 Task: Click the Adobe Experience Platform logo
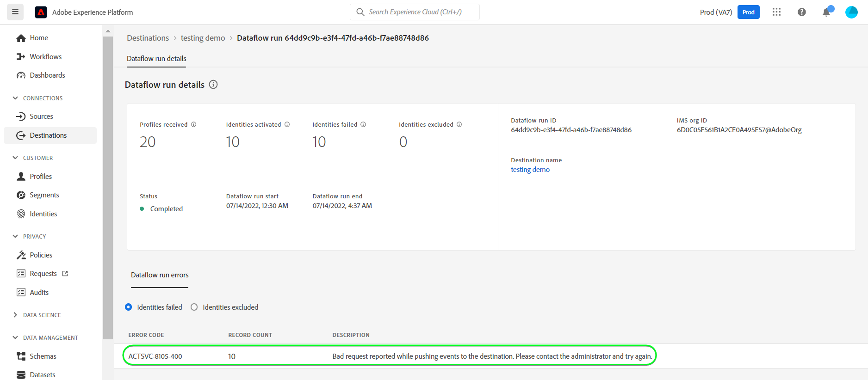point(41,12)
